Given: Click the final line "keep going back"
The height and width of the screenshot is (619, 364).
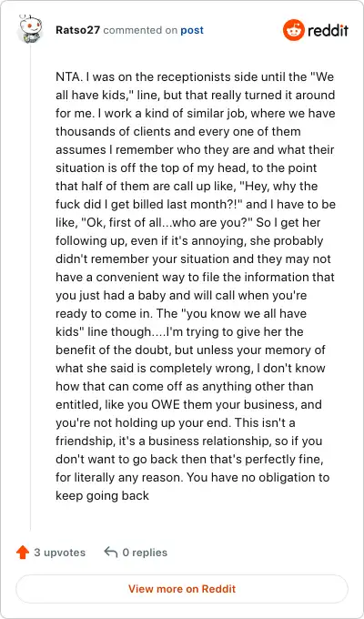Looking at the screenshot, I should point(102,496).
